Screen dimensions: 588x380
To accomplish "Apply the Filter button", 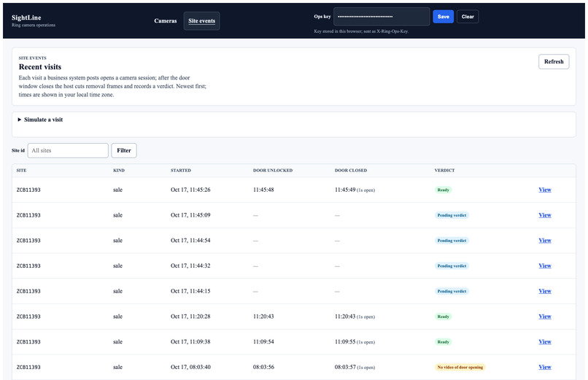I will pos(124,150).
